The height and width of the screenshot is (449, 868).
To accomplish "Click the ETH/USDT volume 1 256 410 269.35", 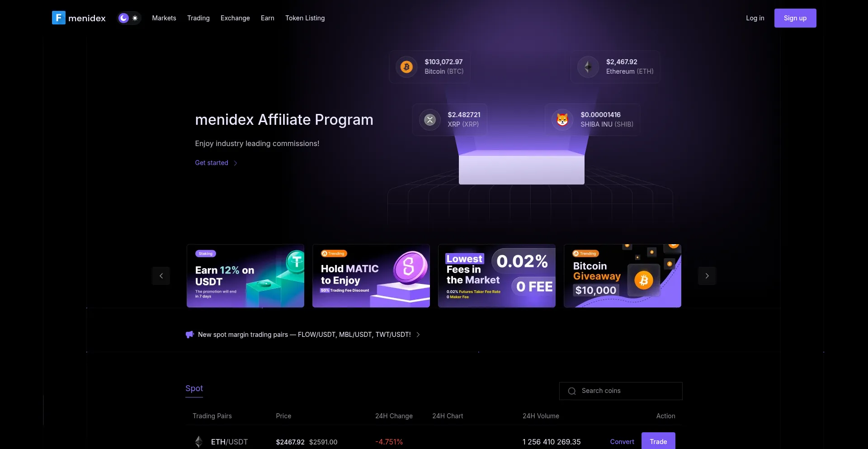I will 552,442.
